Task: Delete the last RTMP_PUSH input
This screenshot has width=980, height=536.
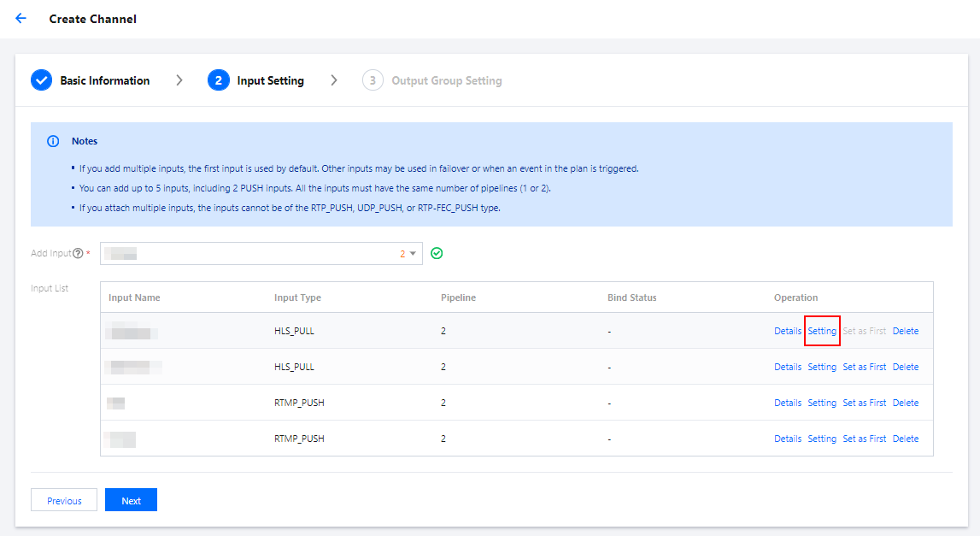Action: (905, 439)
